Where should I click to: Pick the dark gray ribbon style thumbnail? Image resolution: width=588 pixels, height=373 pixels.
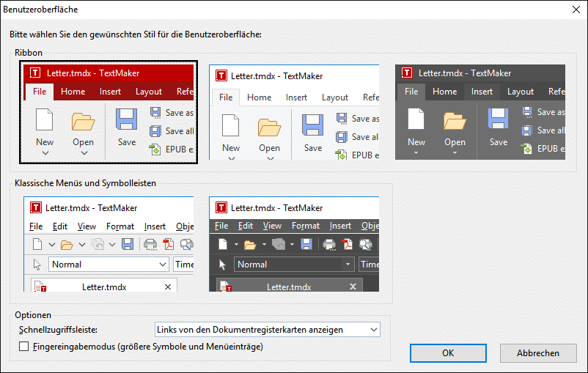coord(480,112)
